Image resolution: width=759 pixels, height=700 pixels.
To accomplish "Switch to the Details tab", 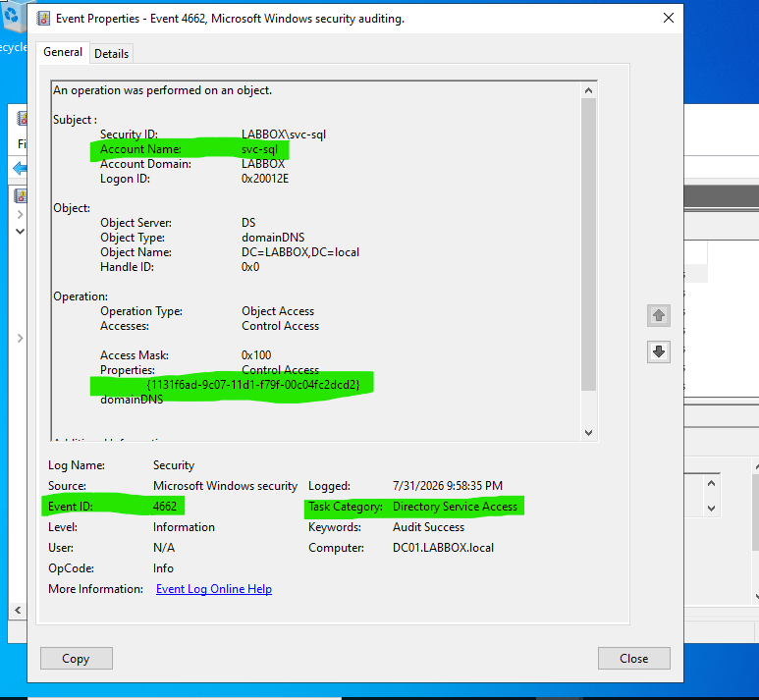I will (111, 54).
